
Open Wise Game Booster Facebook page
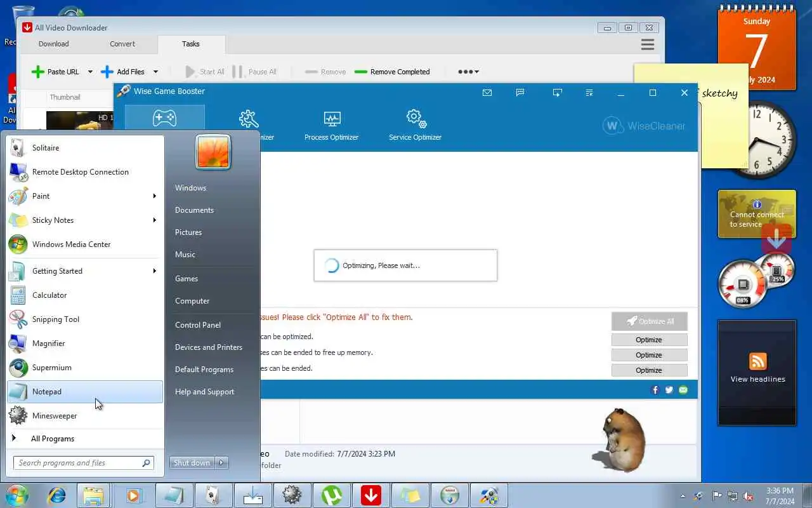click(655, 390)
